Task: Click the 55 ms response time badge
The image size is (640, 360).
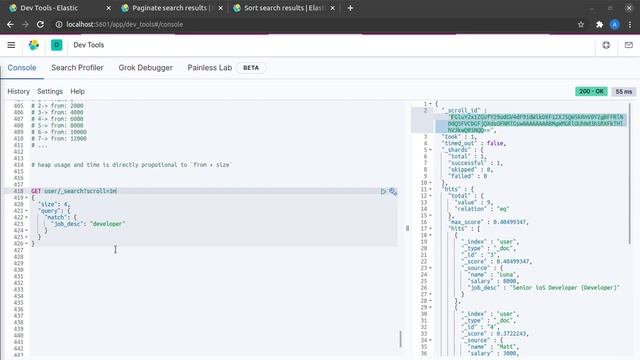Action: pos(624,91)
